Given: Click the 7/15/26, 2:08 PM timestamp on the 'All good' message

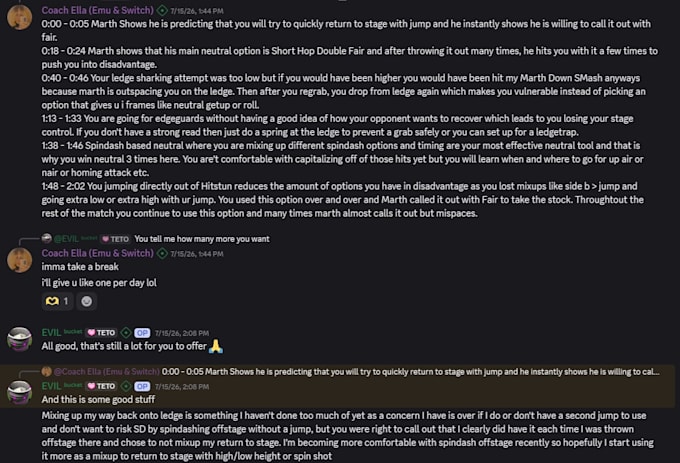Looking at the screenshot, I should [x=182, y=333].
